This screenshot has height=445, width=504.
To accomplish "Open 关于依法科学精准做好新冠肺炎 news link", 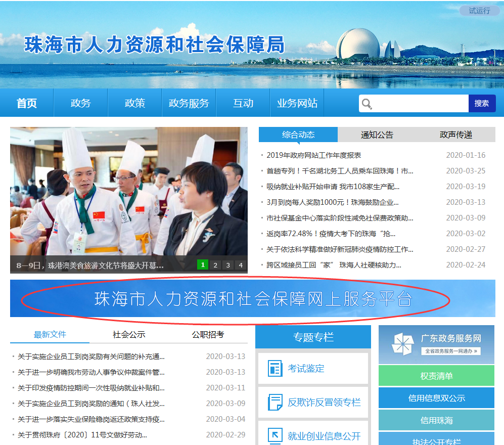I will coord(340,249).
